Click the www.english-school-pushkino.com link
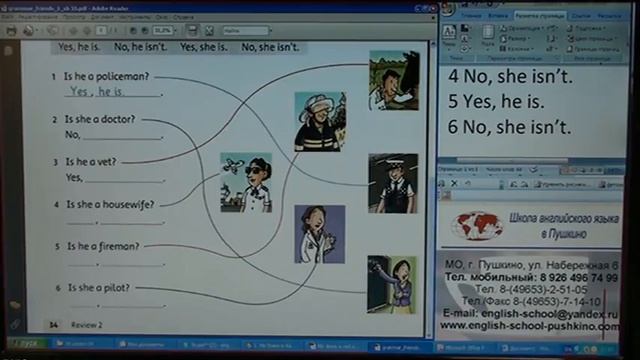This screenshot has height=360, width=640. click(529, 326)
